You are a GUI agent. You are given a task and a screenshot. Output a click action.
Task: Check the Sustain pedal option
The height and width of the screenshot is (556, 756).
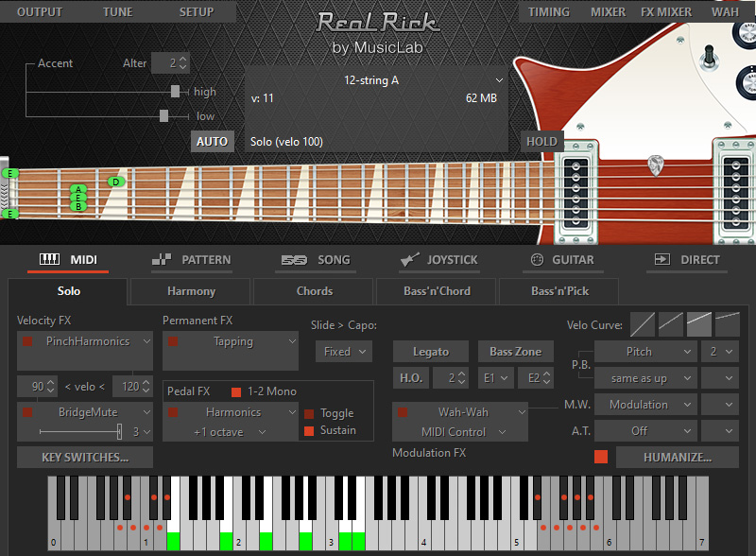coord(310,430)
